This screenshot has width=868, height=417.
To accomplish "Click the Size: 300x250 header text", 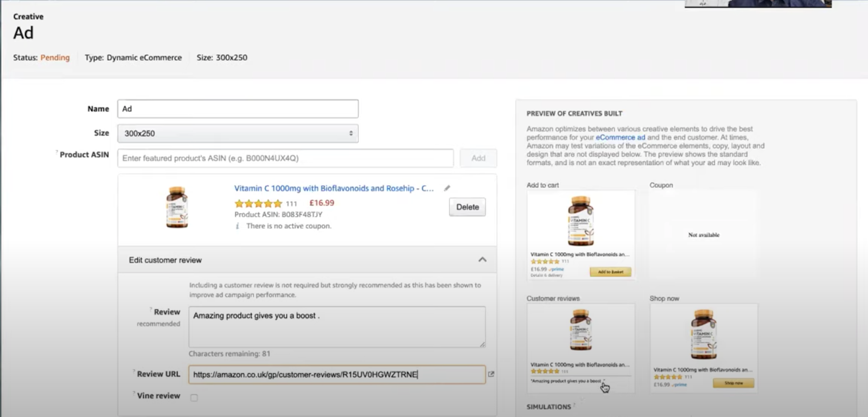I will [222, 57].
